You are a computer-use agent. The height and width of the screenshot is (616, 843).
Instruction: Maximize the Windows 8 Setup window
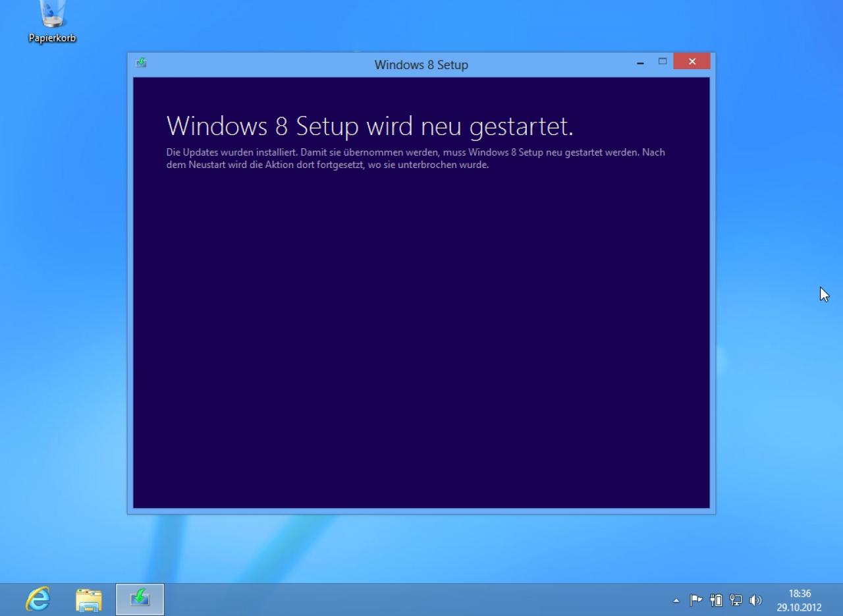pyautogui.click(x=663, y=62)
